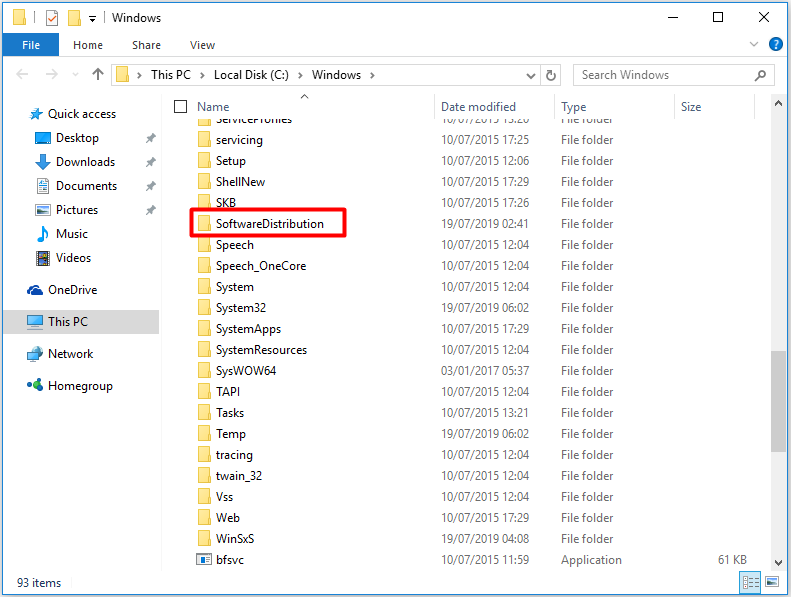Open Pictures in navigation pane
The height and width of the screenshot is (597, 791).
(77, 209)
